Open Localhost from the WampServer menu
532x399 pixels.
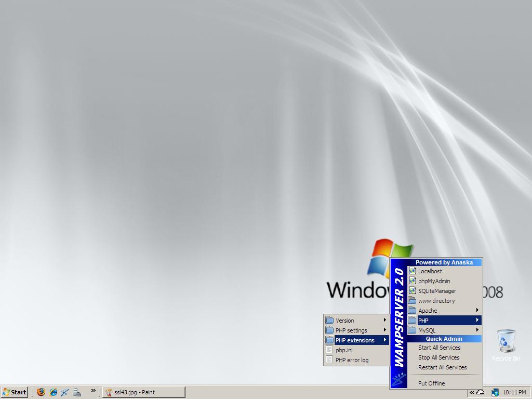coord(430,271)
